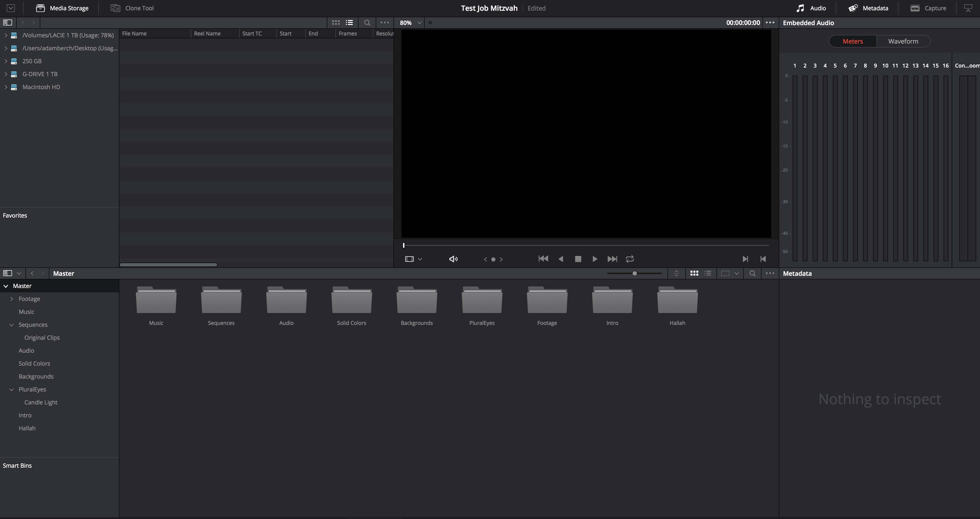Image resolution: width=980 pixels, height=519 pixels.
Task: Expand the Desktop location
Action: pyautogui.click(x=6, y=48)
